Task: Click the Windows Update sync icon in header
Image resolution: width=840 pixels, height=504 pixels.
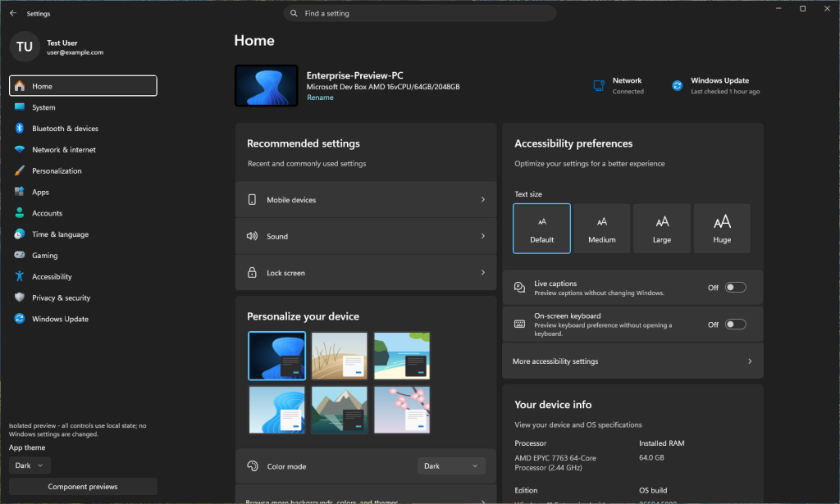Action: click(x=677, y=85)
